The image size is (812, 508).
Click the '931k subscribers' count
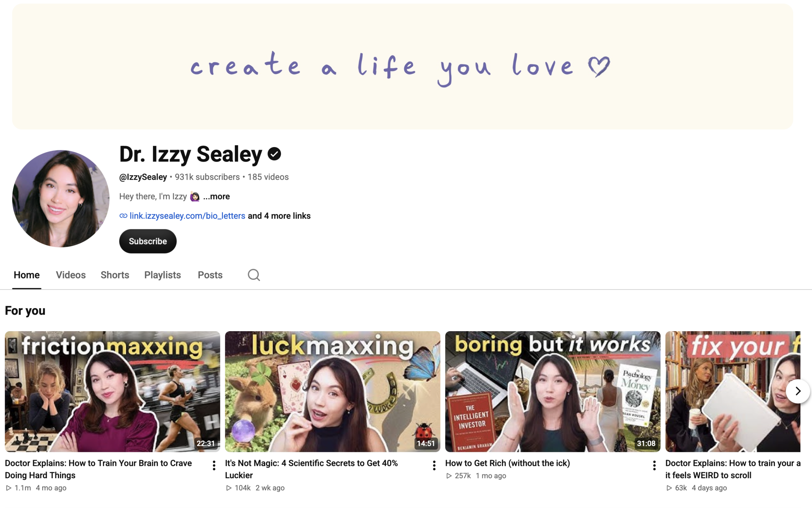(207, 177)
